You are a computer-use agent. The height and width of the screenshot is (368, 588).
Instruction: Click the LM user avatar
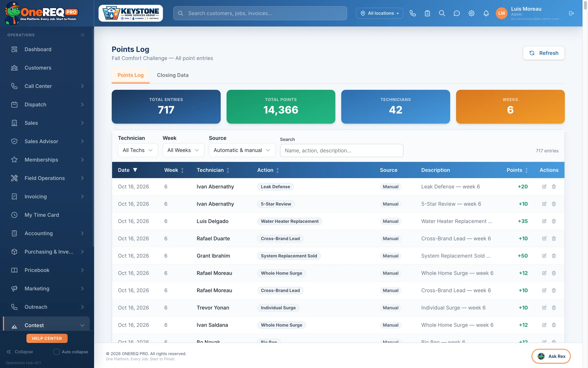502,13
